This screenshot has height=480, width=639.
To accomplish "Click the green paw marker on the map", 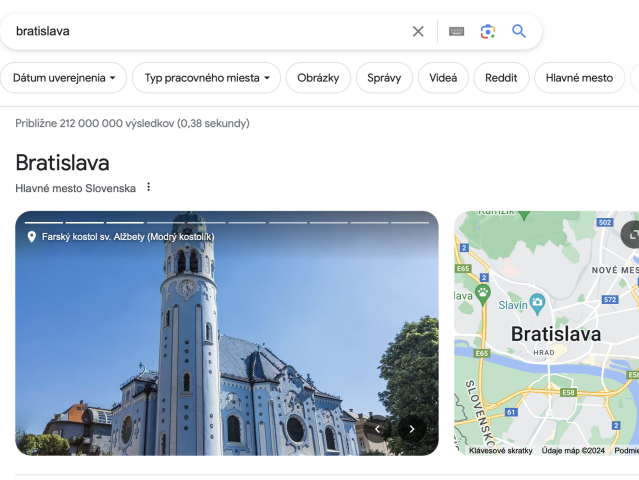I will [x=483, y=294].
